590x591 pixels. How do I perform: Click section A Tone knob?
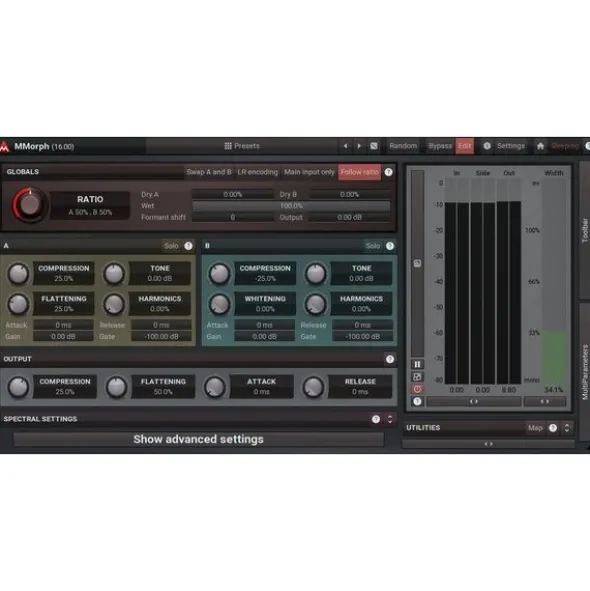[114, 273]
